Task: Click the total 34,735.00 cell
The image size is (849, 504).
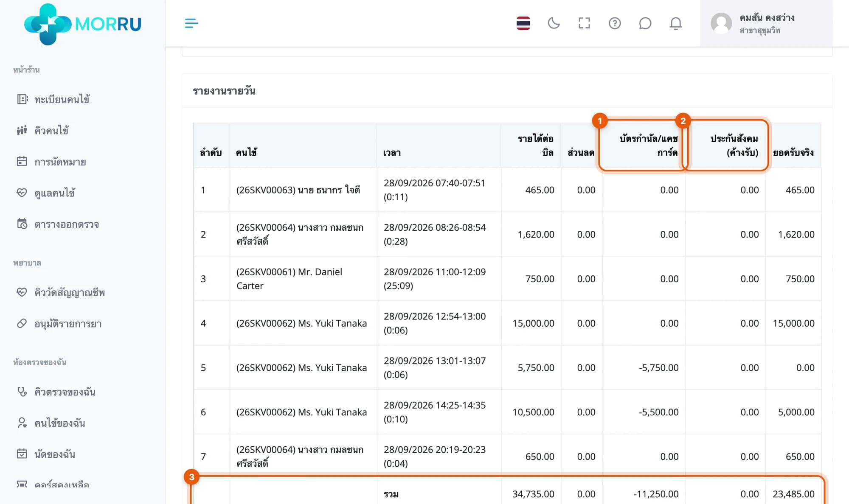Action: point(533,494)
